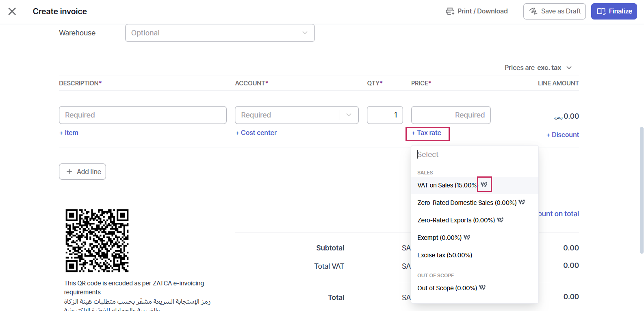Choose VAT on Sales (15.00%) tax rate
The image size is (644, 311).
click(475, 185)
